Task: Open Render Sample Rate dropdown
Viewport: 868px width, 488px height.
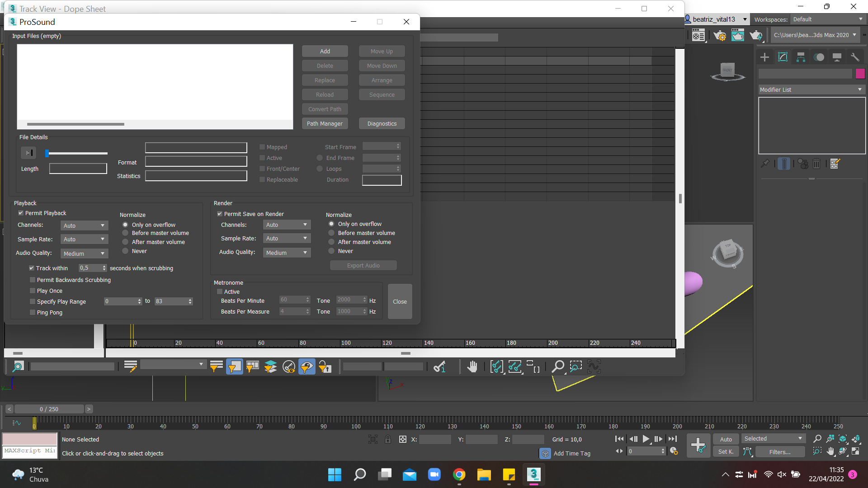Action: (287, 238)
